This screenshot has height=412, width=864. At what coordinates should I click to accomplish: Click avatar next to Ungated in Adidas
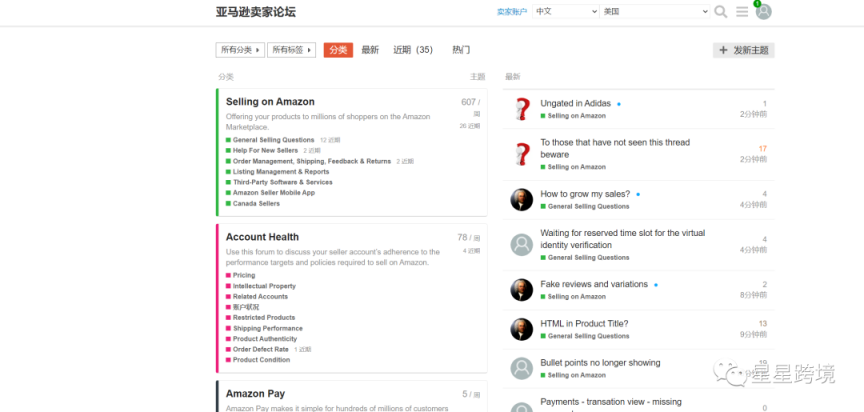[522, 109]
